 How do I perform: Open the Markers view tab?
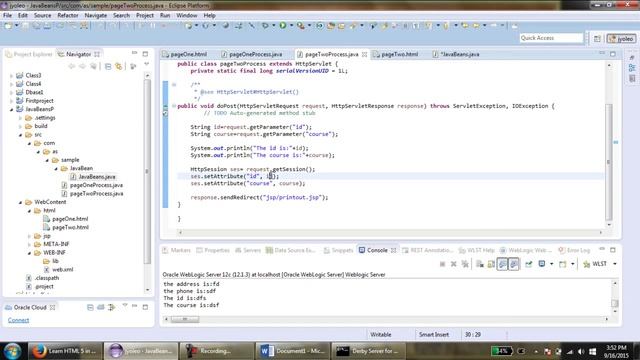(176, 250)
